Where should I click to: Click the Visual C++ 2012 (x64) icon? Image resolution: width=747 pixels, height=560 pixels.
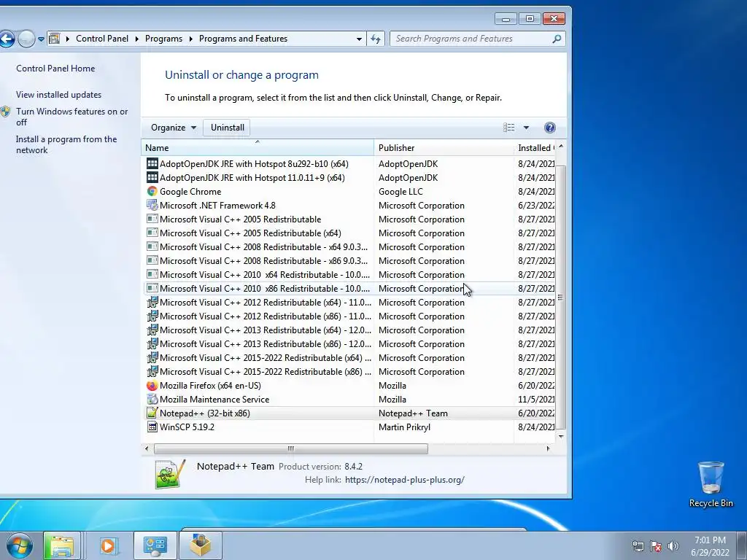point(152,303)
